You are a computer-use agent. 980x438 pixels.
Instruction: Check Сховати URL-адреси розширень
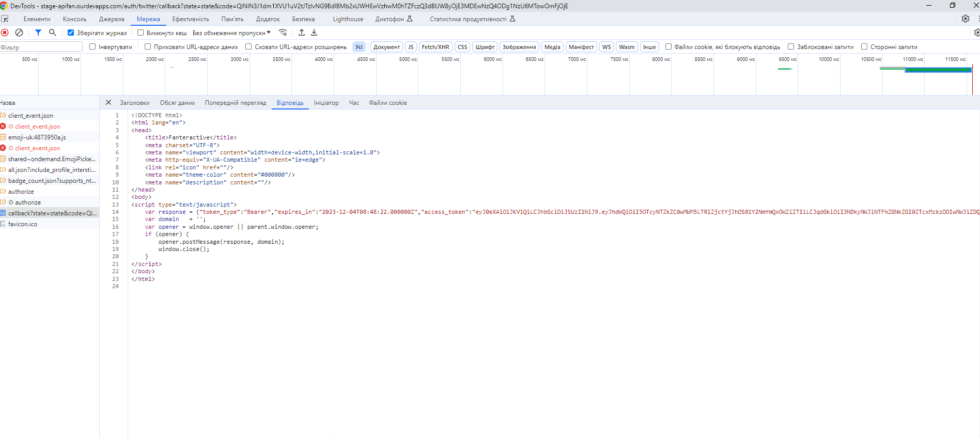(x=248, y=46)
